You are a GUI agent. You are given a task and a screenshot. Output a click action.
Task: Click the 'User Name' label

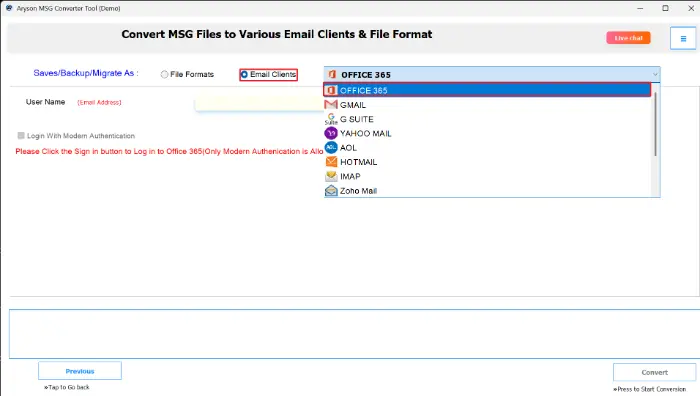coord(45,102)
